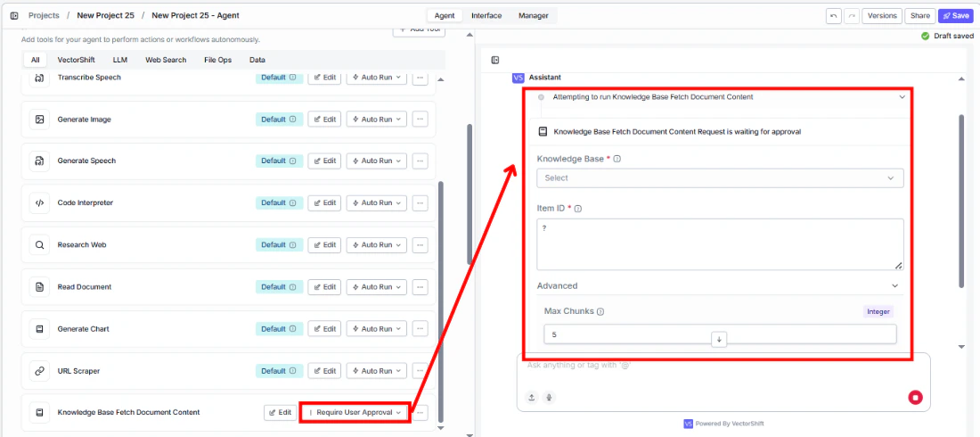
Task: Switch to the Manager tab
Action: pos(533,16)
